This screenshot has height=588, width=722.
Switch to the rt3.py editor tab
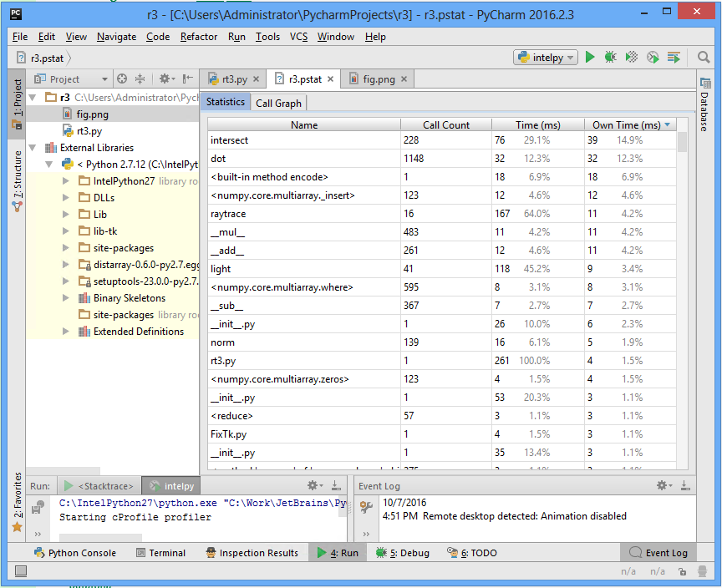coord(234,79)
